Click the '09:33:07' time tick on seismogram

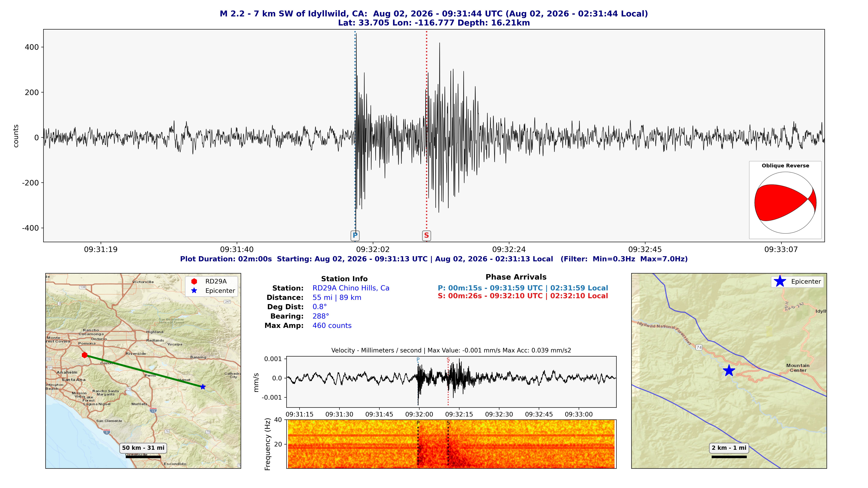coord(781,250)
